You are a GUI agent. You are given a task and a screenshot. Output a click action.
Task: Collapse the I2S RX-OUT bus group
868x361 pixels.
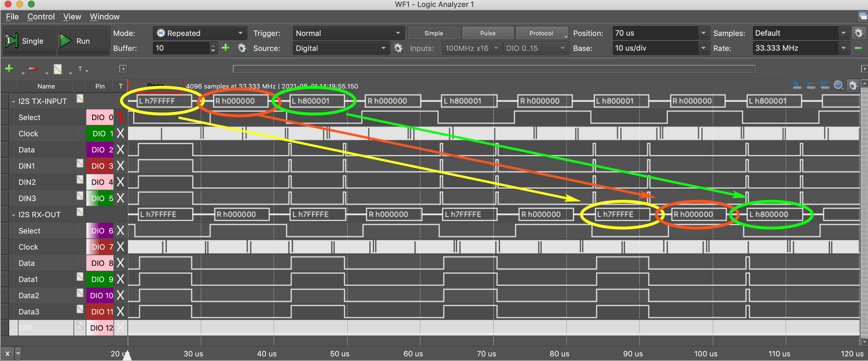(x=13, y=214)
